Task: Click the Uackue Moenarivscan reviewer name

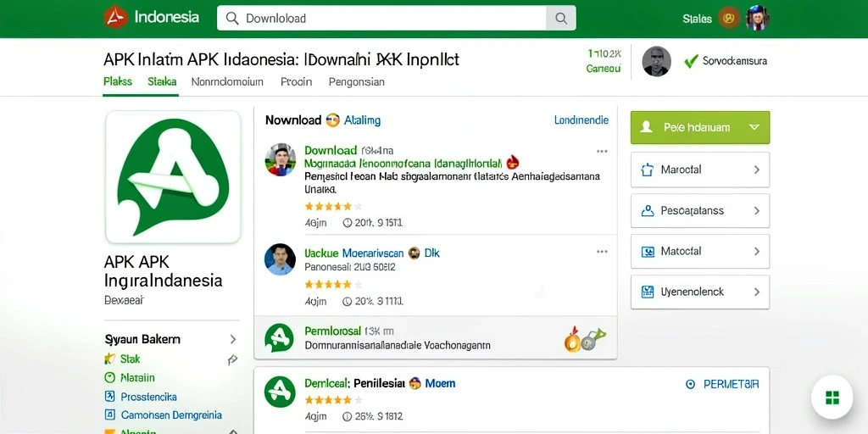Action: point(353,253)
